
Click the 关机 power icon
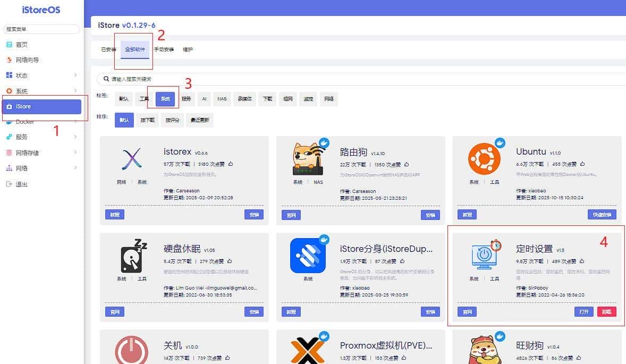click(x=131, y=351)
